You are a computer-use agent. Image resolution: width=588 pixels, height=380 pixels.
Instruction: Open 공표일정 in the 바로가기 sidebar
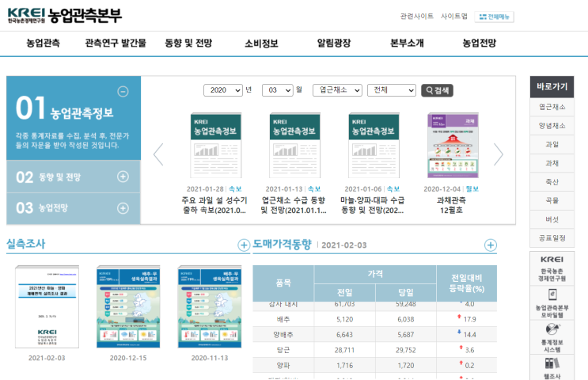tap(552, 238)
